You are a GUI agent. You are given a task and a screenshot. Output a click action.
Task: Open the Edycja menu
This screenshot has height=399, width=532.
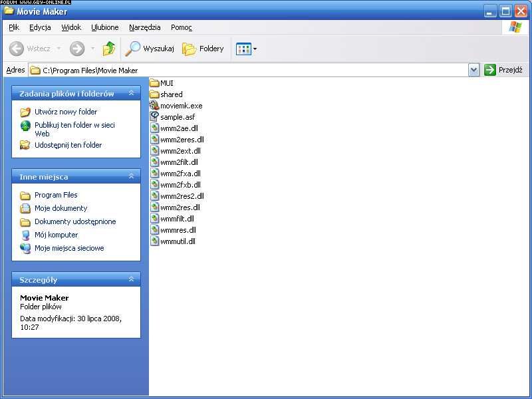(40, 27)
